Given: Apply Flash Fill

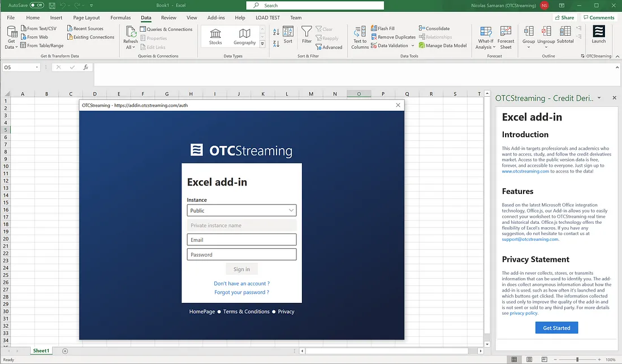Looking at the screenshot, I should pyautogui.click(x=383, y=29).
